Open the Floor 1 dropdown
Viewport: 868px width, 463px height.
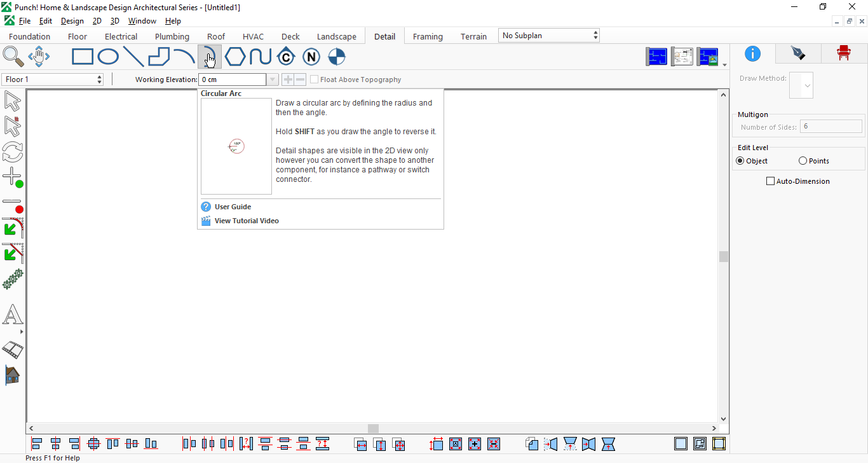click(53, 79)
